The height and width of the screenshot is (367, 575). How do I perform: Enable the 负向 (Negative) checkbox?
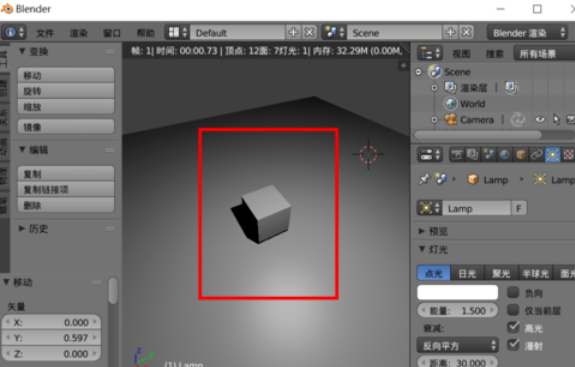(x=513, y=292)
